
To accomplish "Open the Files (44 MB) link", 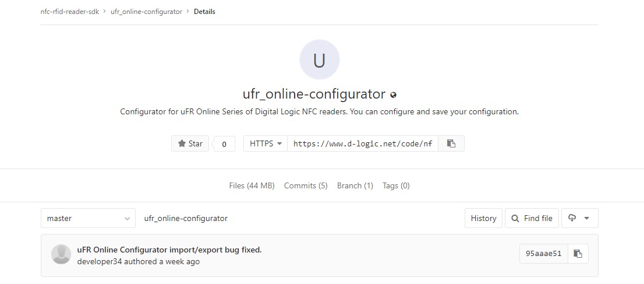I will [252, 185].
